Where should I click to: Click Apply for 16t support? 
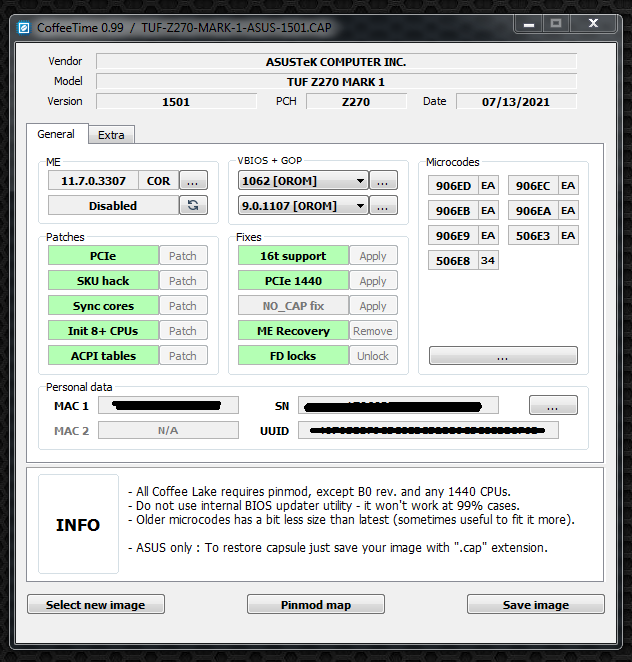(373, 255)
